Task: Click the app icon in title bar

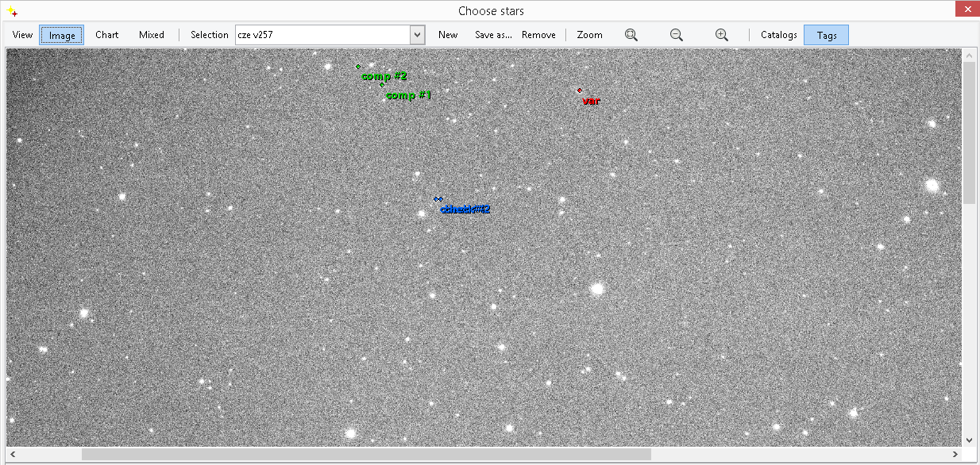Action: [12, 11]
